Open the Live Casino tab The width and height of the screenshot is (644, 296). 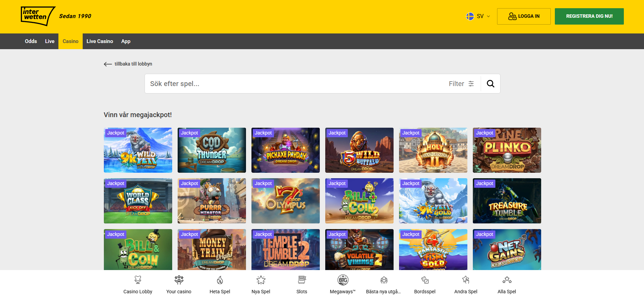pyautogui.click(x=100, y=41)
